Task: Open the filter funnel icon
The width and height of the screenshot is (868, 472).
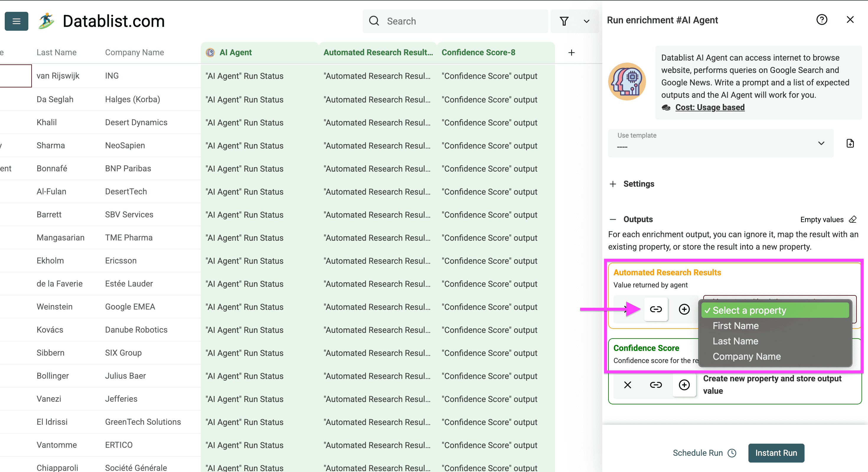Action: [565, 21]
